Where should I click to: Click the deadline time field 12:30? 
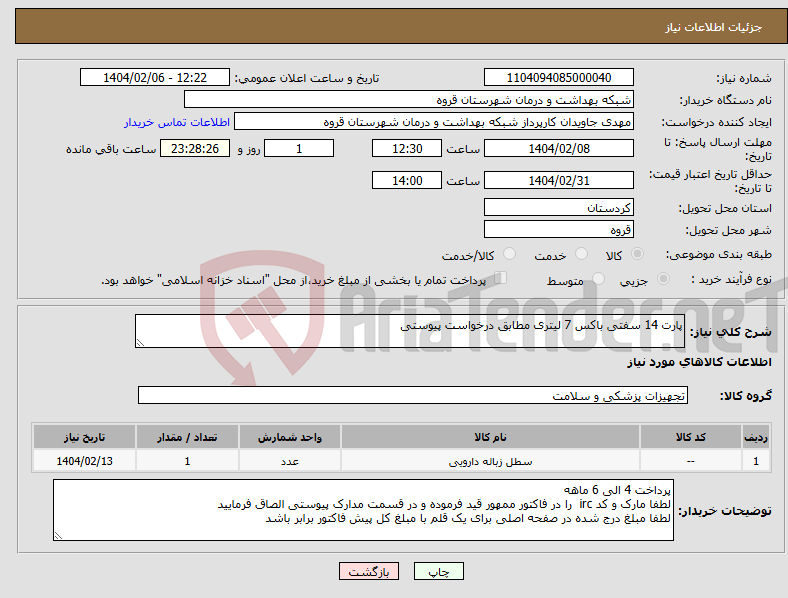407,149
